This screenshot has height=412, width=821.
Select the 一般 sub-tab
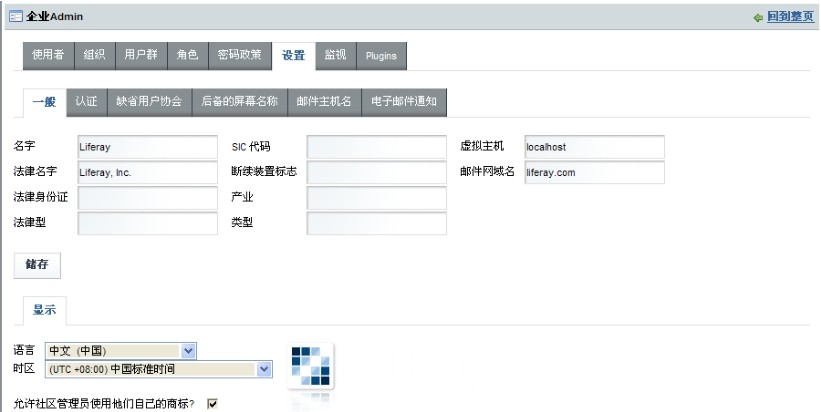click(45, 102)
